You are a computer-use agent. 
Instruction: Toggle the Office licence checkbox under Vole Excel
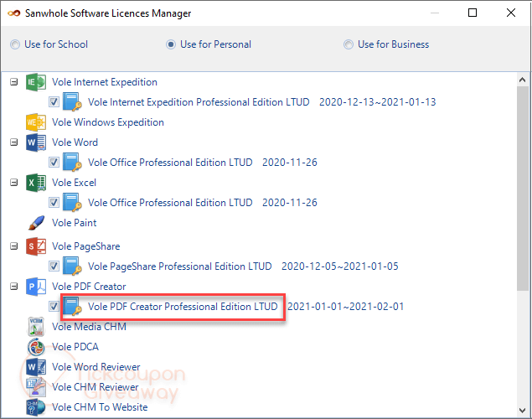click(x=54, y=203)
